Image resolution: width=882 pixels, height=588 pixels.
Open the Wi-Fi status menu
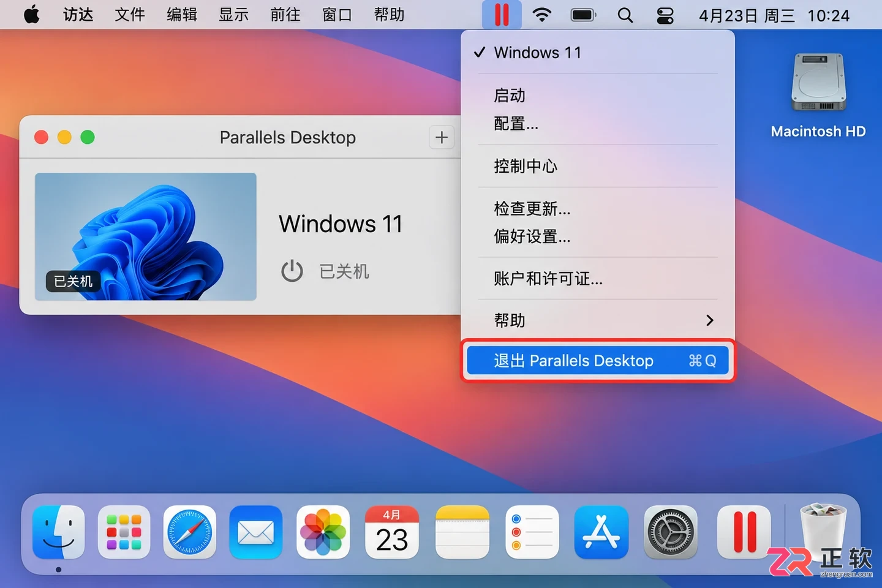[541, 15]
